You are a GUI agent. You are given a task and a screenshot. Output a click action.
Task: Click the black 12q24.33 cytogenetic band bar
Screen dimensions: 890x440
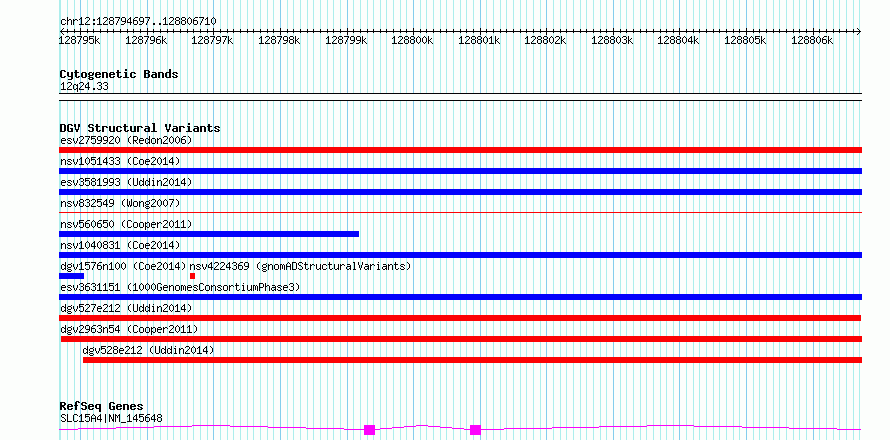pos(460,97)
